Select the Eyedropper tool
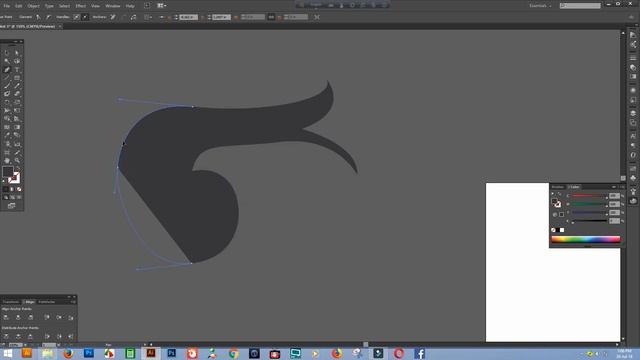The height and width of the screenshot is (360, 640). [7, 135]
